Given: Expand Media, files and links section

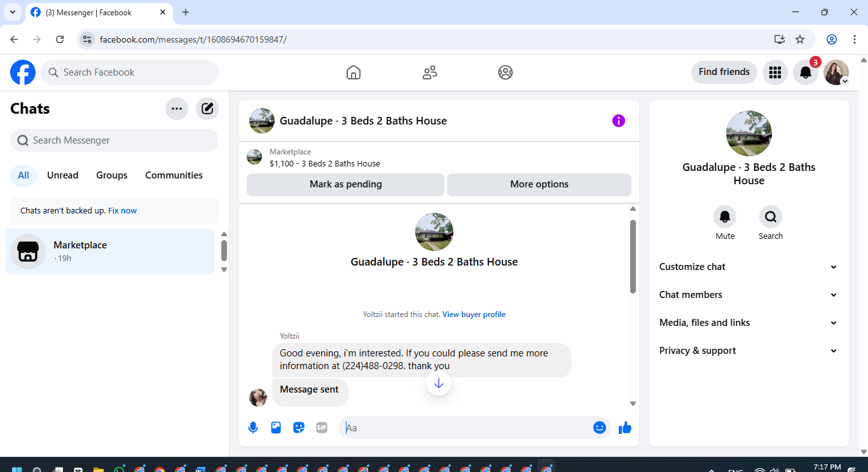Looking at the screenshot, I should [748, 323].
